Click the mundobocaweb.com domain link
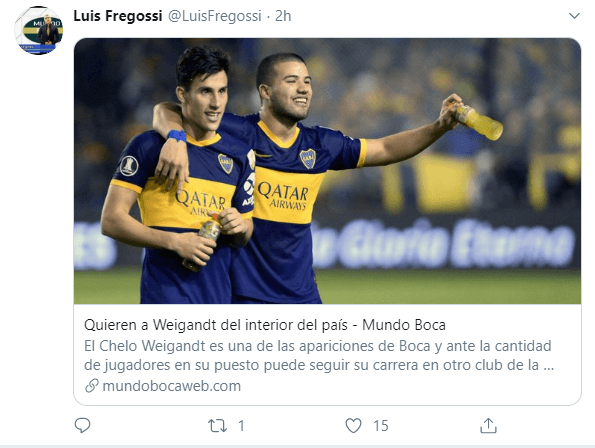The height and width of the screenshot is (448, 595). click(x=172, y=386)
